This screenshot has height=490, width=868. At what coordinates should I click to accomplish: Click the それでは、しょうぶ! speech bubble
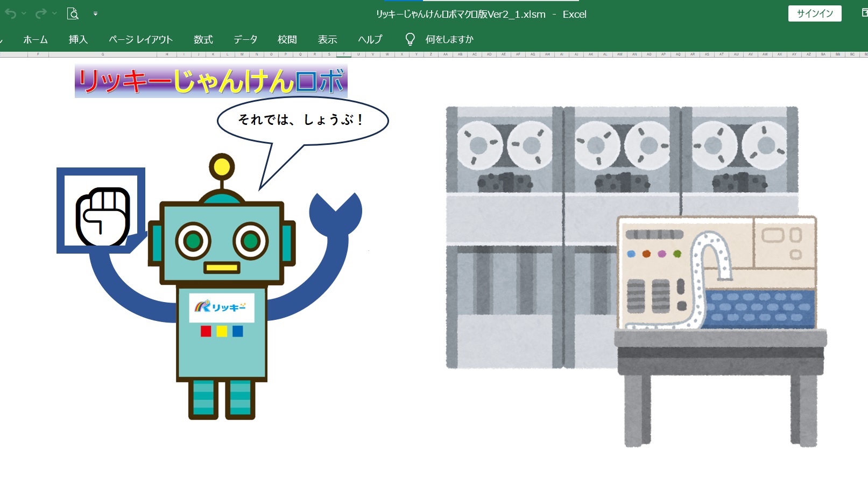tap(302, 121)
